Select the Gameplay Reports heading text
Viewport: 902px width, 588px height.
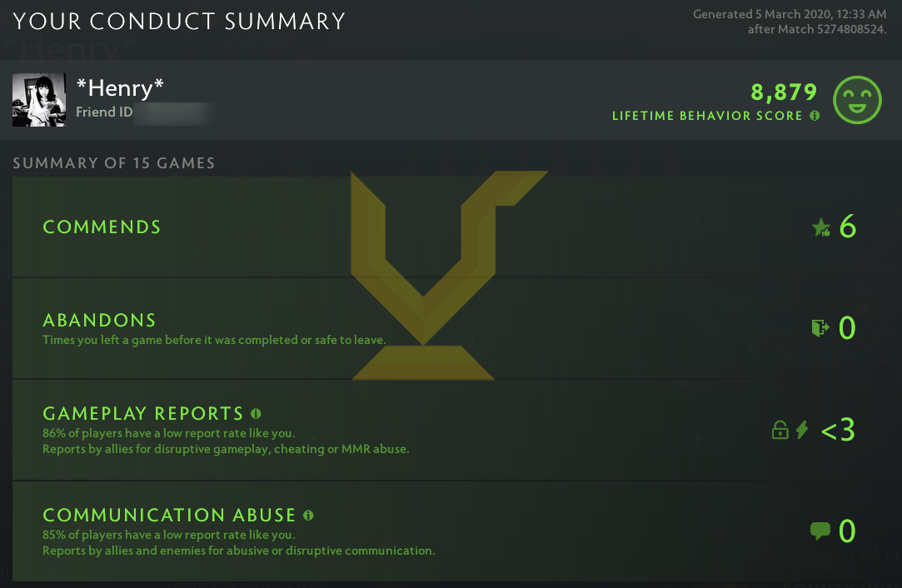coord(142,414)
